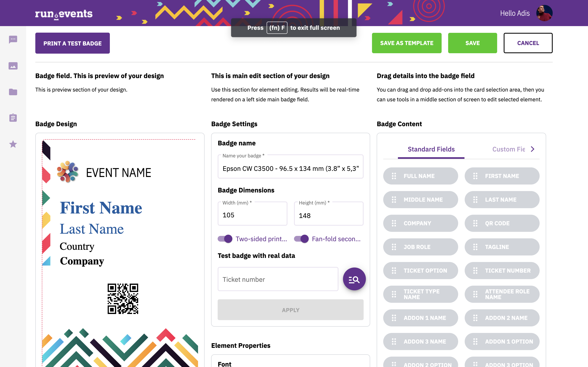
Task: Click the Save as Template button
Action: [x=406, y=43]
